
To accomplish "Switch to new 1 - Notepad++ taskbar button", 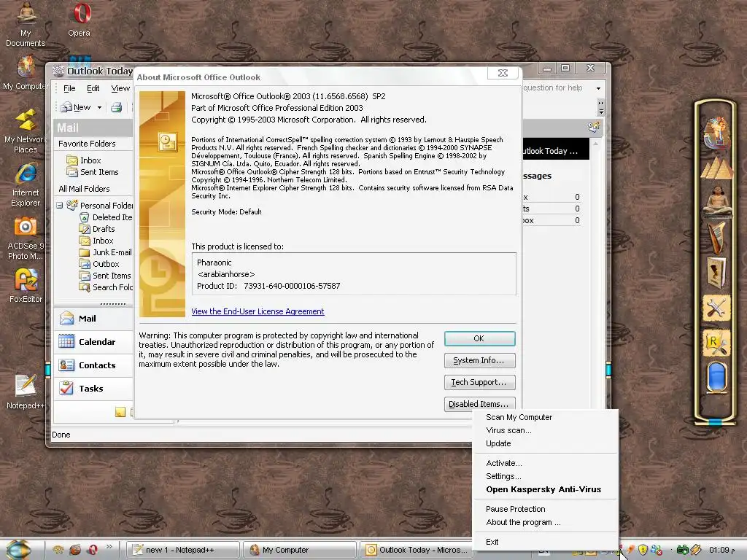I will tap(183, 550).
